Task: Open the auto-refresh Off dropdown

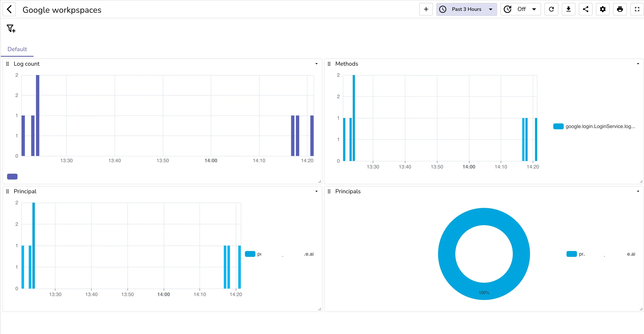Action: click(x=520, y=9)
